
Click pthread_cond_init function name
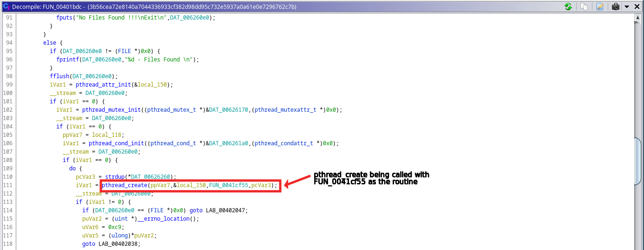coord(116,143)
